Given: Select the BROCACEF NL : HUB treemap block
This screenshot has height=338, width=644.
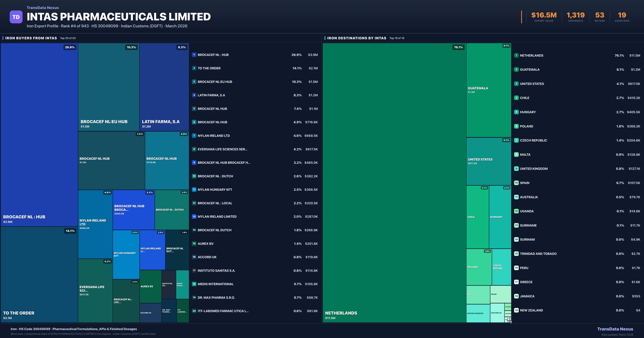Looking at the screenshot, I should tap(39, 135).
